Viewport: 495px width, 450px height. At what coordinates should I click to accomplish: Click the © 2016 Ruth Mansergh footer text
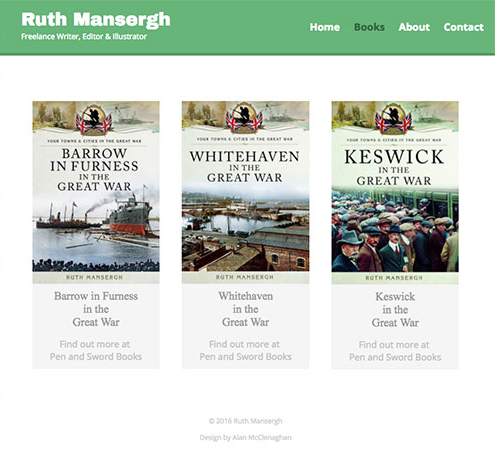point(245,421)
